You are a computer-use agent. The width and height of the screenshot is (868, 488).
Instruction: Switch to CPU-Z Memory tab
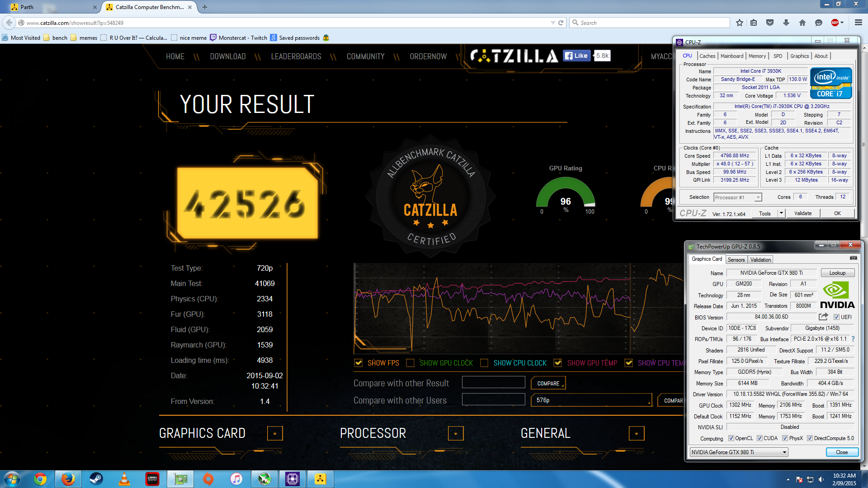[757, 56]
